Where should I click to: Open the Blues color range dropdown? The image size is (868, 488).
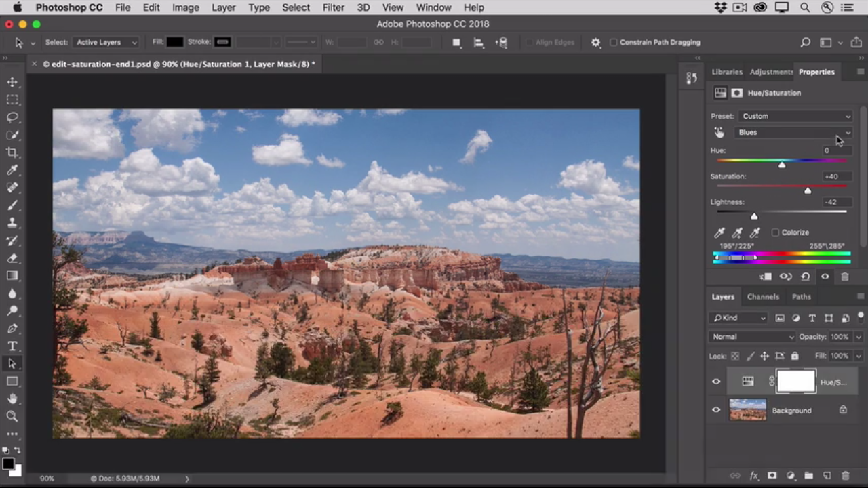[793, 133]
